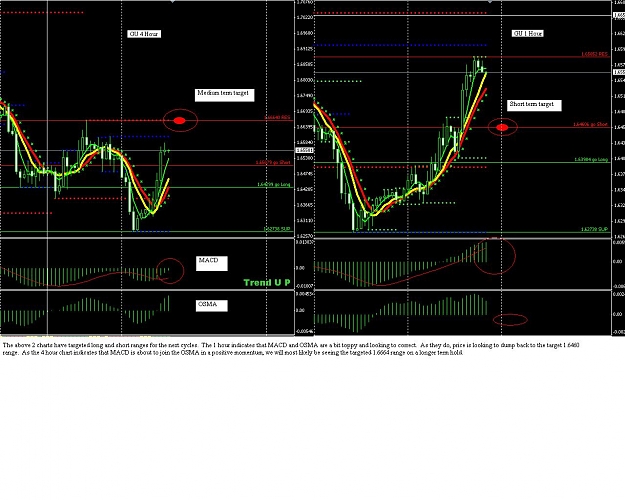Click the "RES" label on 1 hour chart
The height and width of the screenshot is (500, 625).
pos(594,54)
